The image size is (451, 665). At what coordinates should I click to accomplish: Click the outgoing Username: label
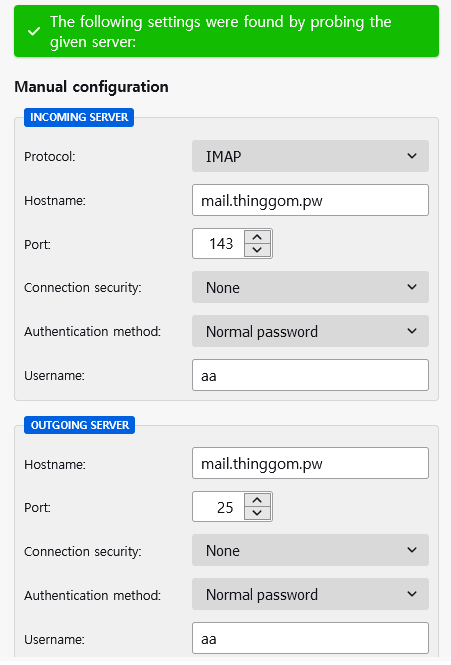click(x=54, y=639)
